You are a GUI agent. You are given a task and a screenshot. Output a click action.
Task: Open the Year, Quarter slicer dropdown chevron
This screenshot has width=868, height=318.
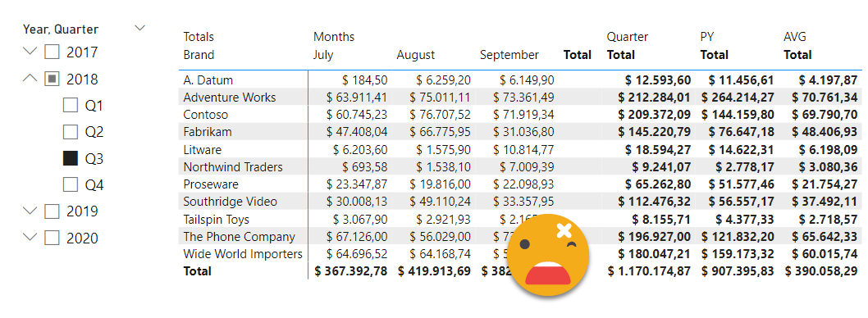point(140,28)
